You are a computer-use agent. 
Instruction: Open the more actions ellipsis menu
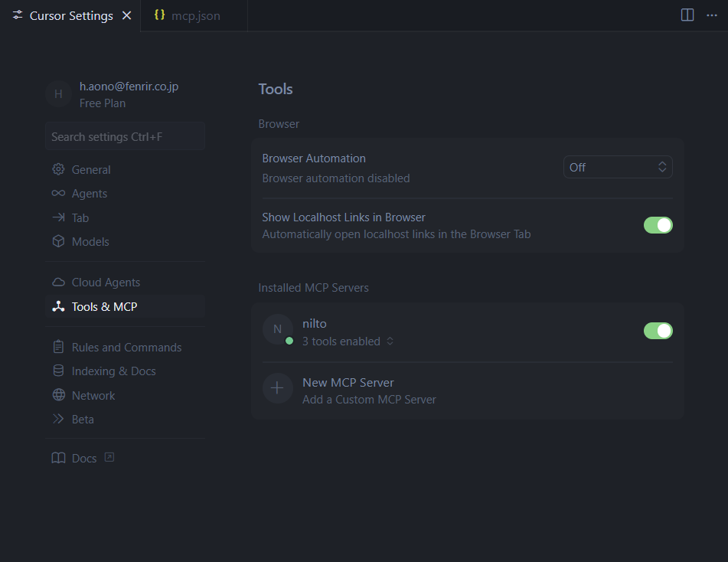[x=711, y=15]
